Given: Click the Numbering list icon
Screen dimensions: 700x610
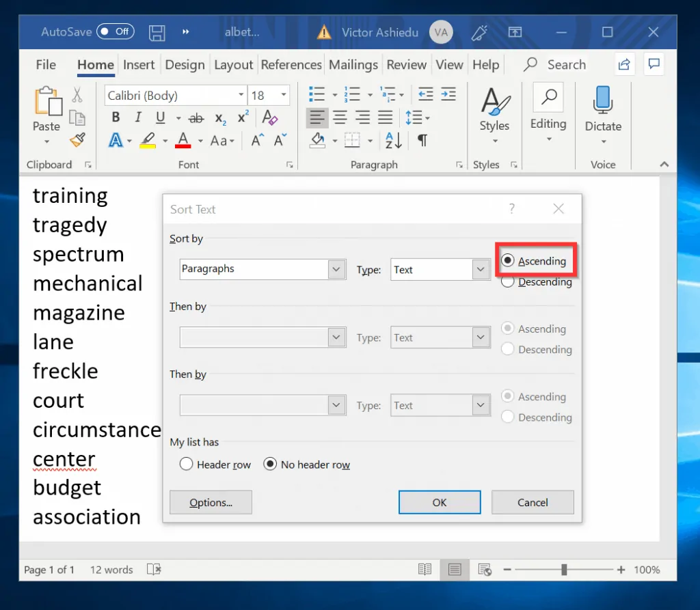Looking at the screenshot, I should click(x=352, y=94).
